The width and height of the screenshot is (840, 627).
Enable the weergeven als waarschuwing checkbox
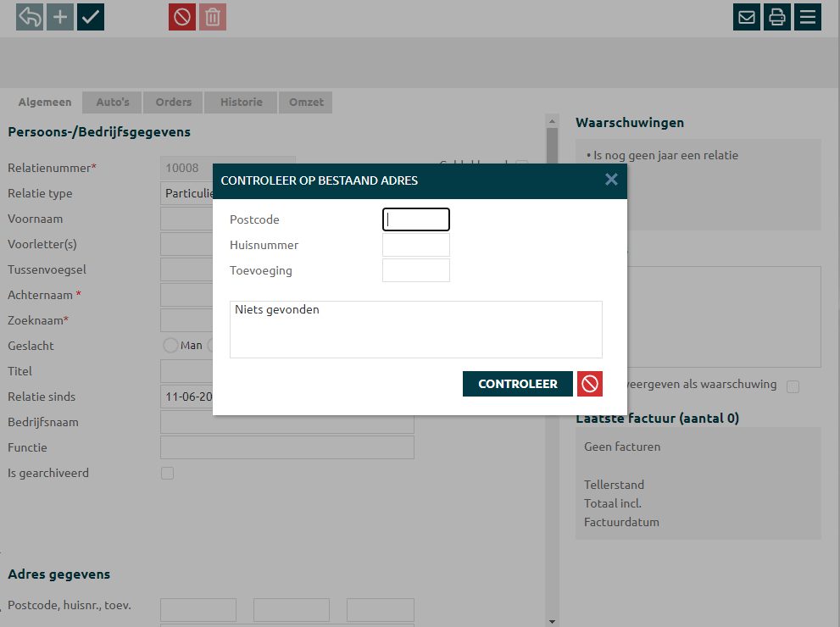pos(793,386)
